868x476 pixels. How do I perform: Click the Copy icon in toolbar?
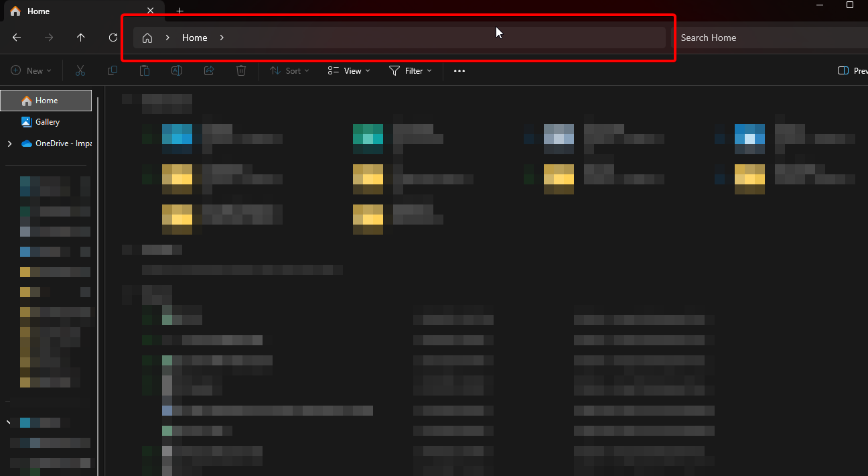tap(113, 70)
